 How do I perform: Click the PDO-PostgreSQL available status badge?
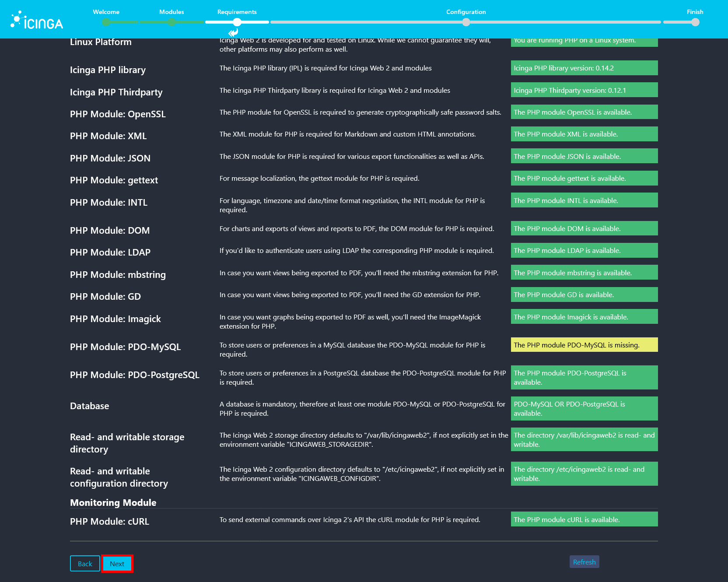click(x=584, y=377)
